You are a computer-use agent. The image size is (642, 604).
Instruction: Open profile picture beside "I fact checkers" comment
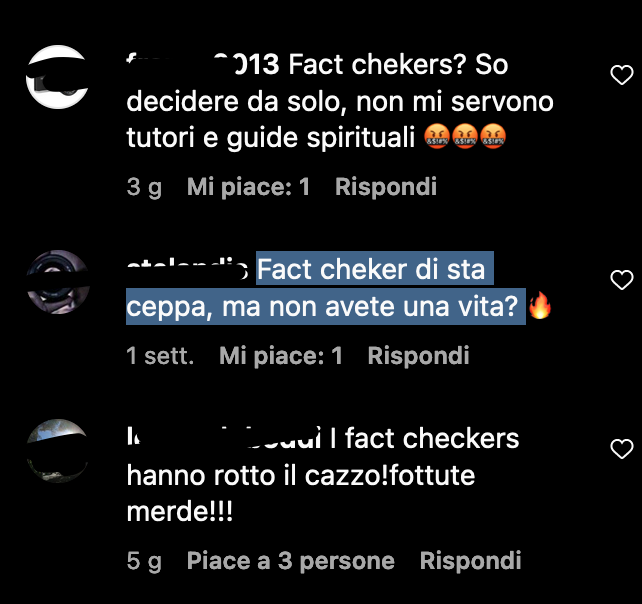[x=57, y=450]
